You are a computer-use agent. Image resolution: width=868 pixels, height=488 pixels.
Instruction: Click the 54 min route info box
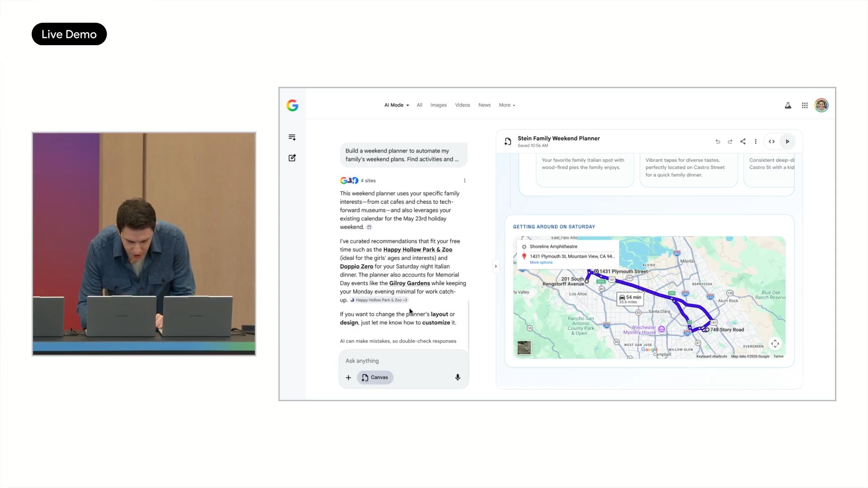(630, 299)
